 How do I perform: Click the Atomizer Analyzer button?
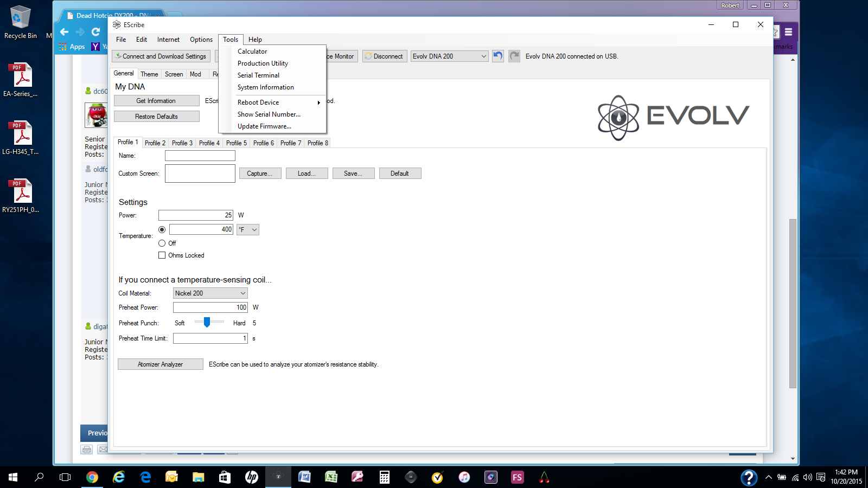(x=160, y=364)
